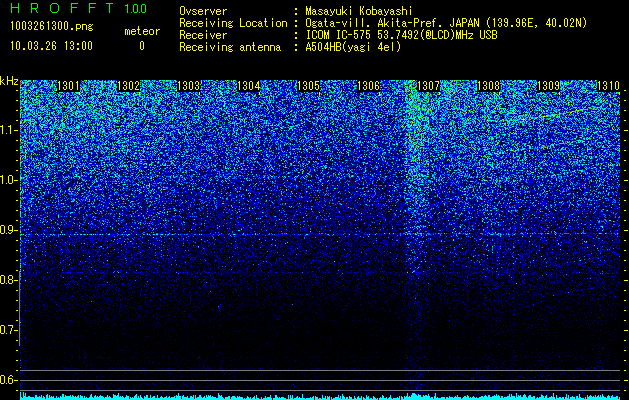Select the filename 1003261300.png
Screen dimensions: 629x400
(52, 26)
